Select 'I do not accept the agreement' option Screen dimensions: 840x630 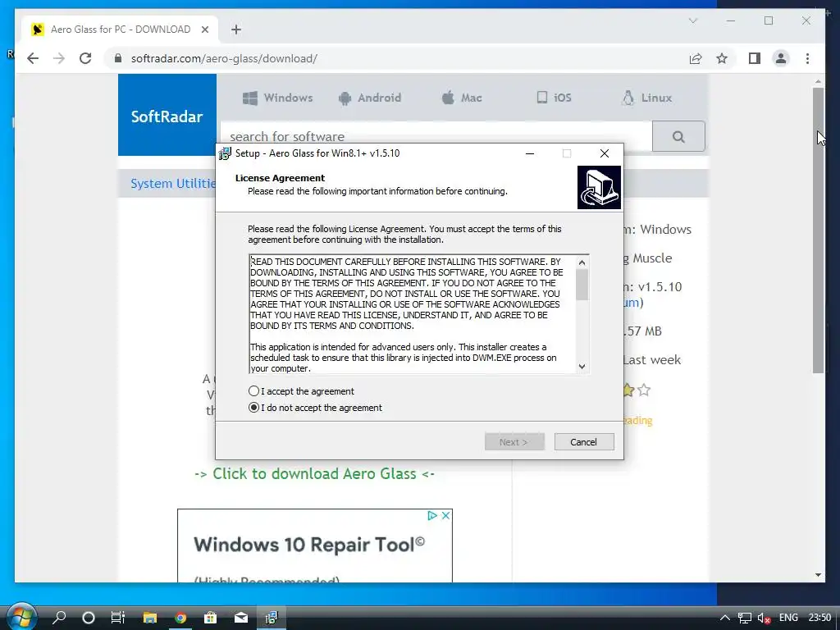click(x=254, y=408)
